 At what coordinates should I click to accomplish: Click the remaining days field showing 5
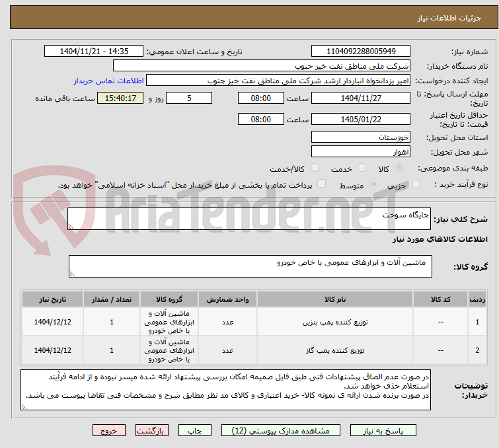pyautogui.click(x=189, y=98)
